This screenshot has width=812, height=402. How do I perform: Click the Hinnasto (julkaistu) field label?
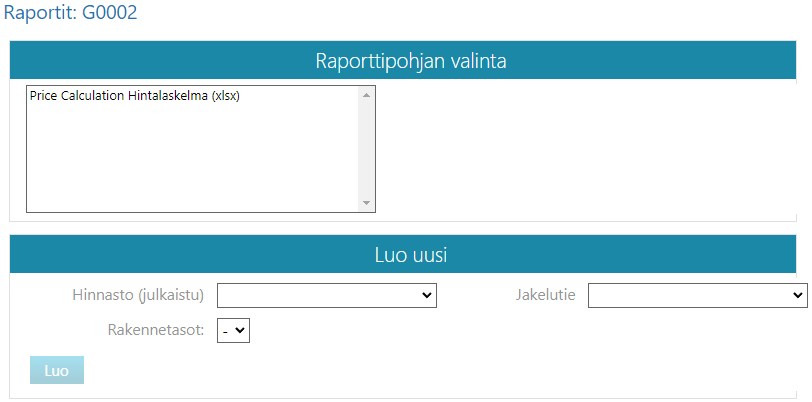(x=138, y=295)
